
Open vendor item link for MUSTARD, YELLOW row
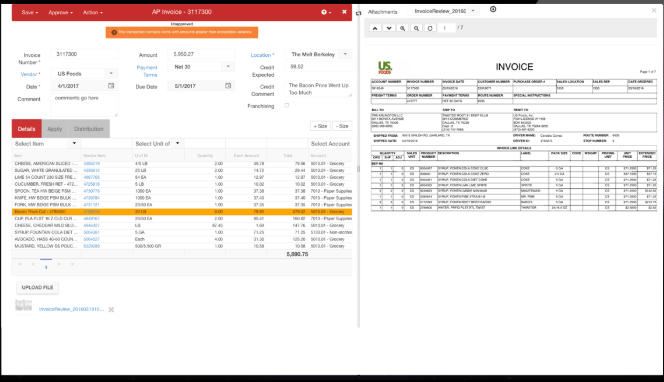coord(91,246)
